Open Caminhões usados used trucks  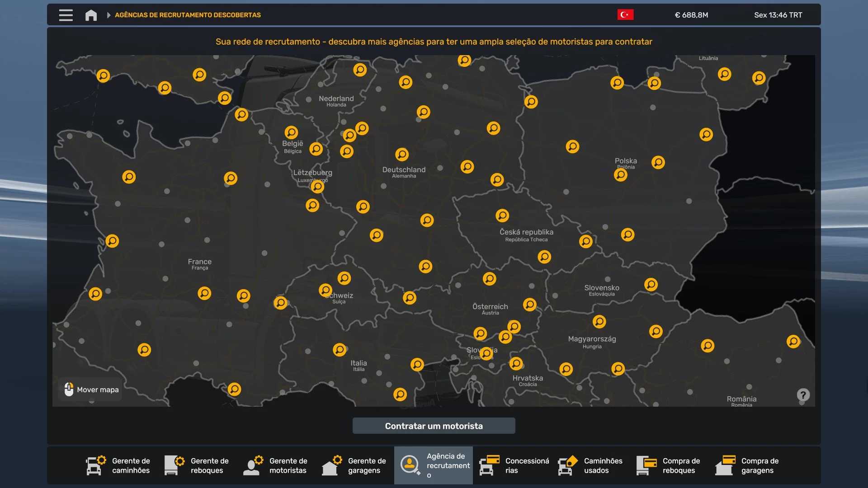[590, 465]
